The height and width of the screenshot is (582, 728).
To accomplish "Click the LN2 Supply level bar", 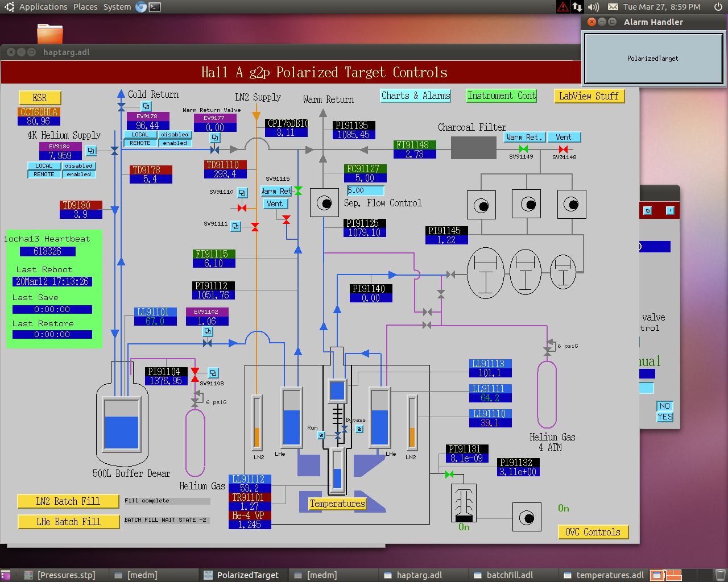I will pyautogui.click(x=257, y=422).
